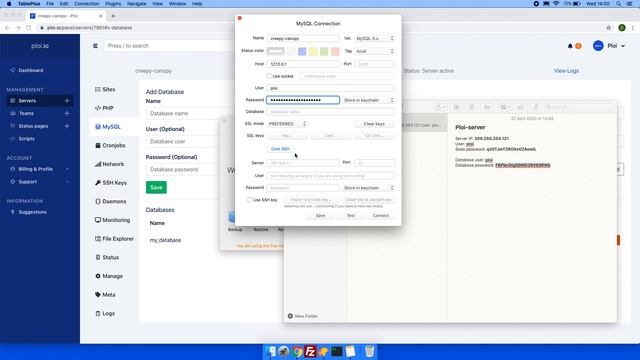Open Finder from the Dock
Viewport: 640px width, 360px height.
click(271, 351)
